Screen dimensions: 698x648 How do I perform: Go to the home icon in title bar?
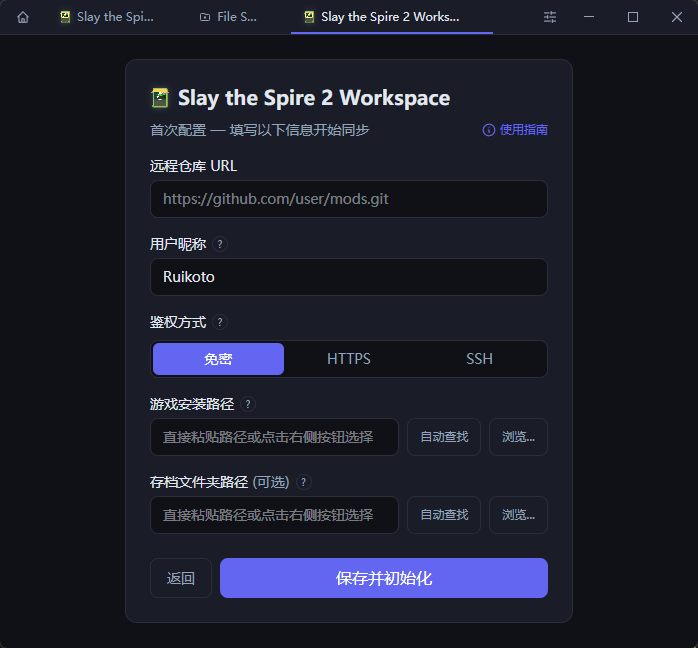(23, 17)
